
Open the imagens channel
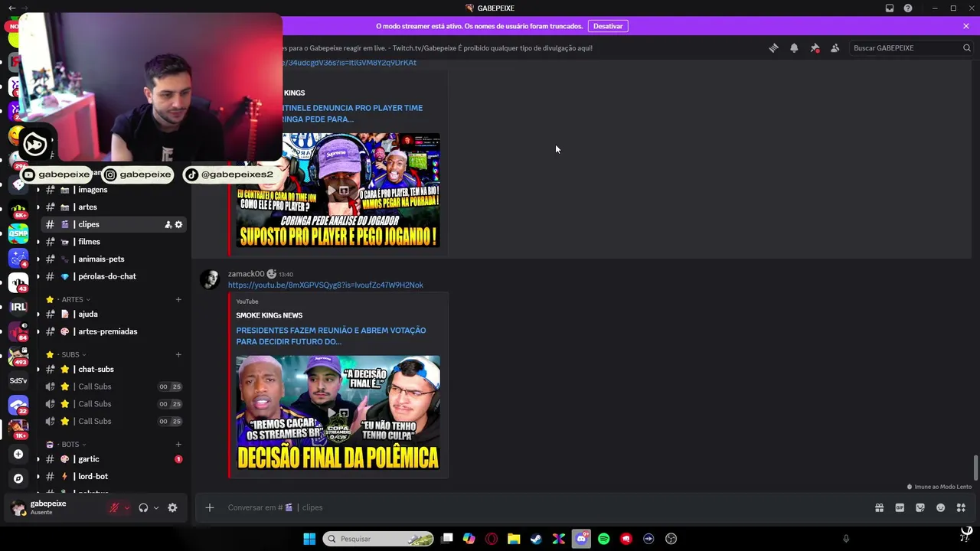(x=93, y=190)
